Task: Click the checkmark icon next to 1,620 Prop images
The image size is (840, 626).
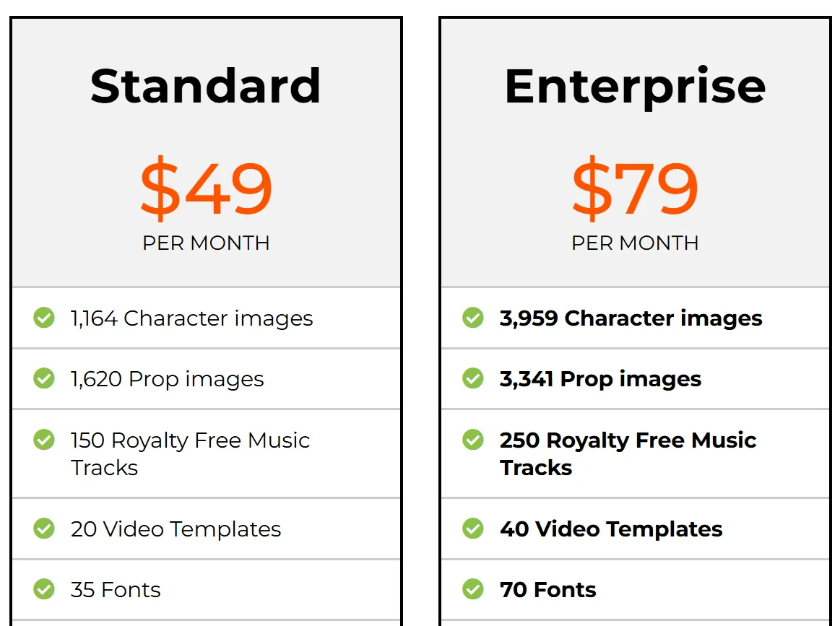Action: tap(44, 378)
